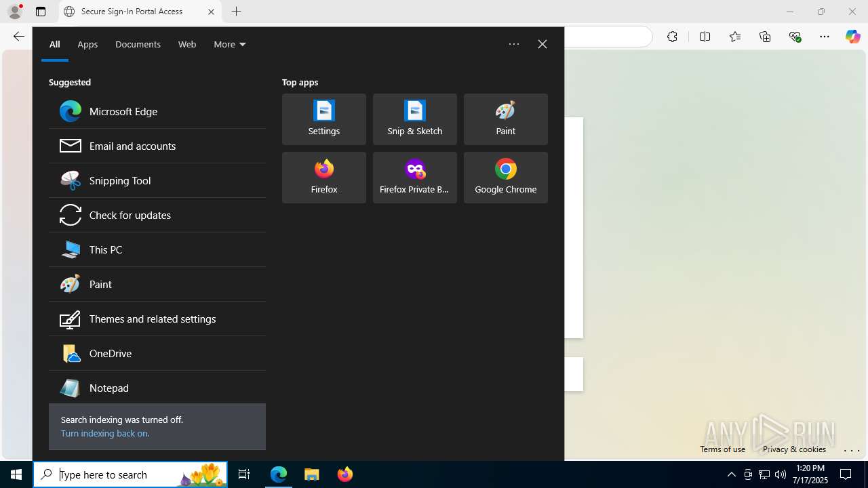Open Copilot in Edge
Viewport: 868px width, 488px height.
pos(852,37)
